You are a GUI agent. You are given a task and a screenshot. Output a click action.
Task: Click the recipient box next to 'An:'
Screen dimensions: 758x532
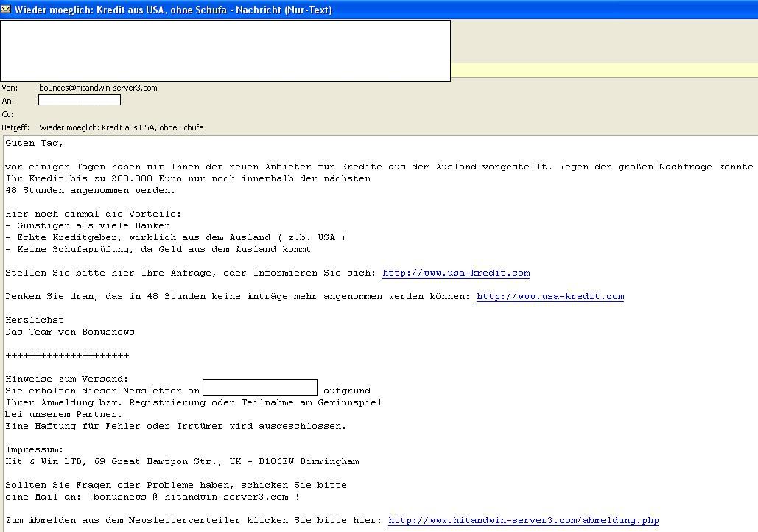(80, 100)
